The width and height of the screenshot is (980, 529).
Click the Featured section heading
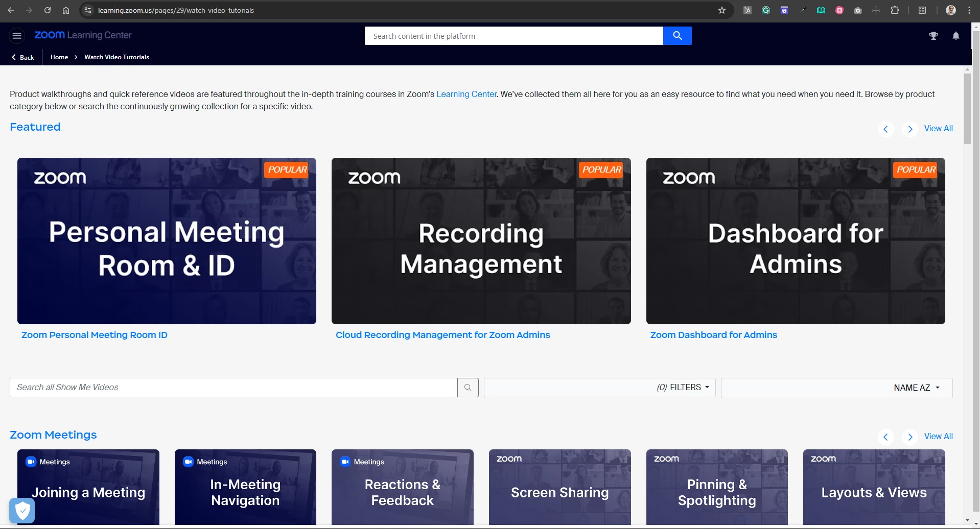tap(35, 127)
